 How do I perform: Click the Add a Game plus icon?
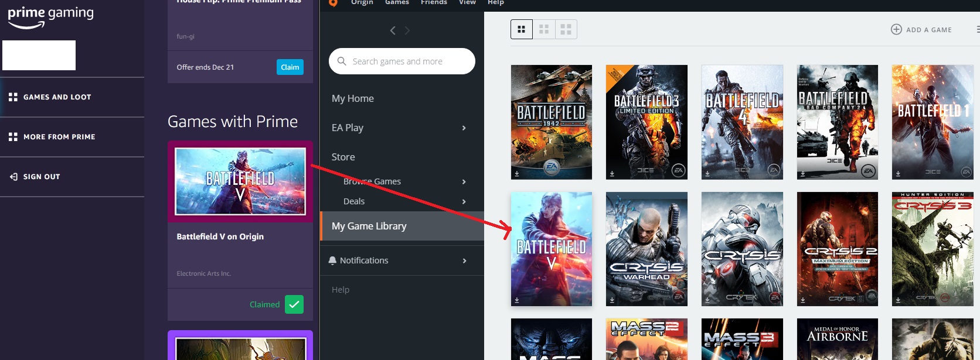coord(896,29)
